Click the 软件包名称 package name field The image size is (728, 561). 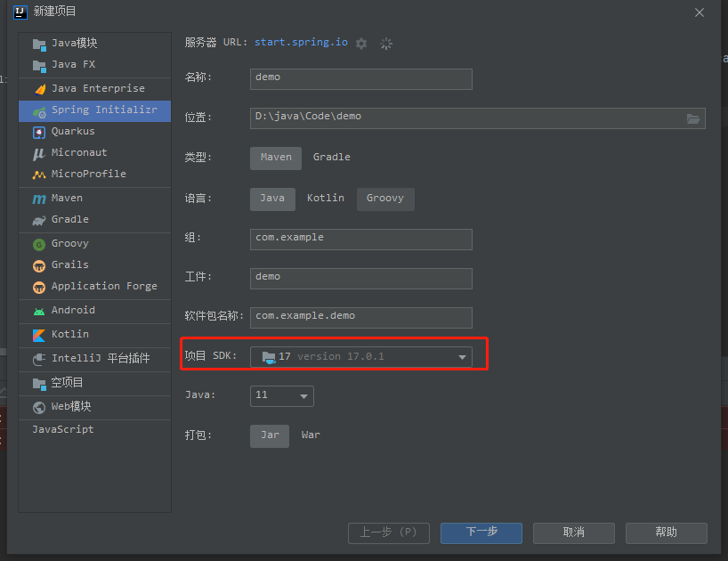click(361, 318)
